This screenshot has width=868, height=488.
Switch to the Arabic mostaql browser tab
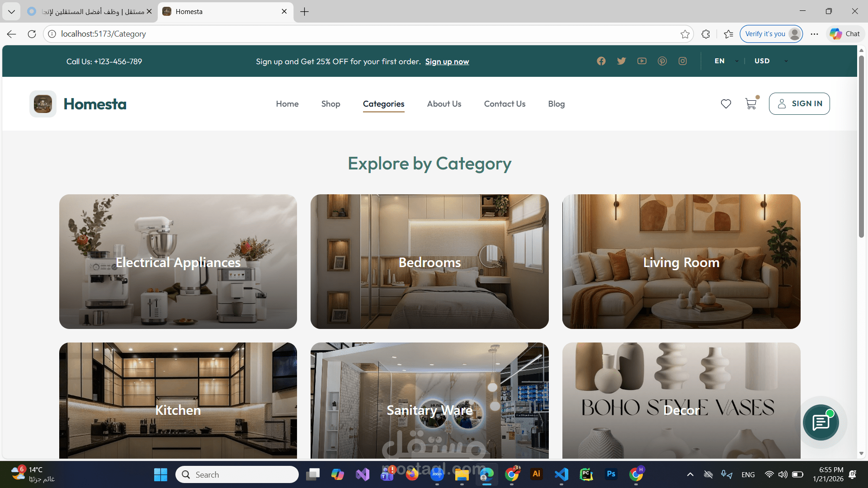(90, 12)
